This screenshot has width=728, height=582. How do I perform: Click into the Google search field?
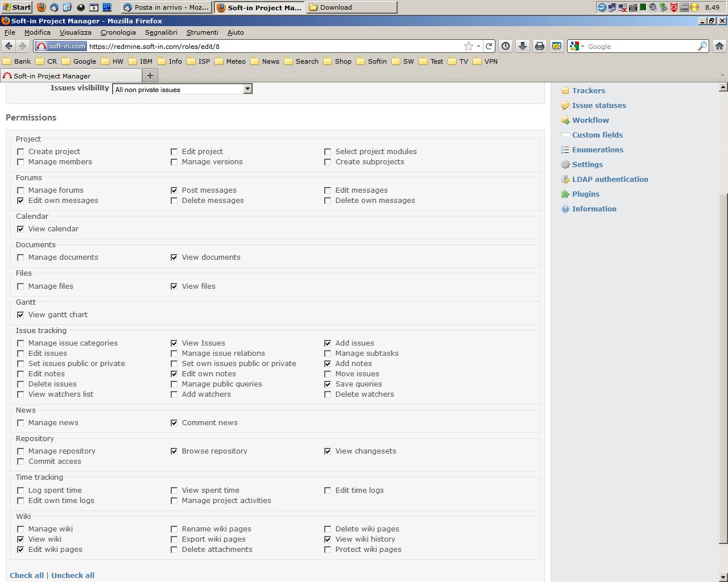click(642, 46)
